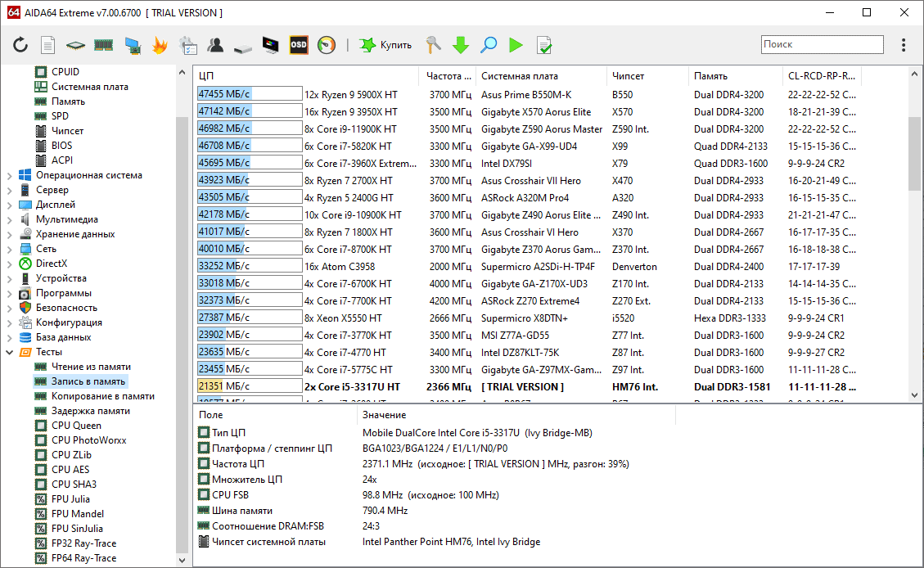Click the Купить button
Image resolution: width=924 pixels, height=568 pixels.
coord(385,45)
